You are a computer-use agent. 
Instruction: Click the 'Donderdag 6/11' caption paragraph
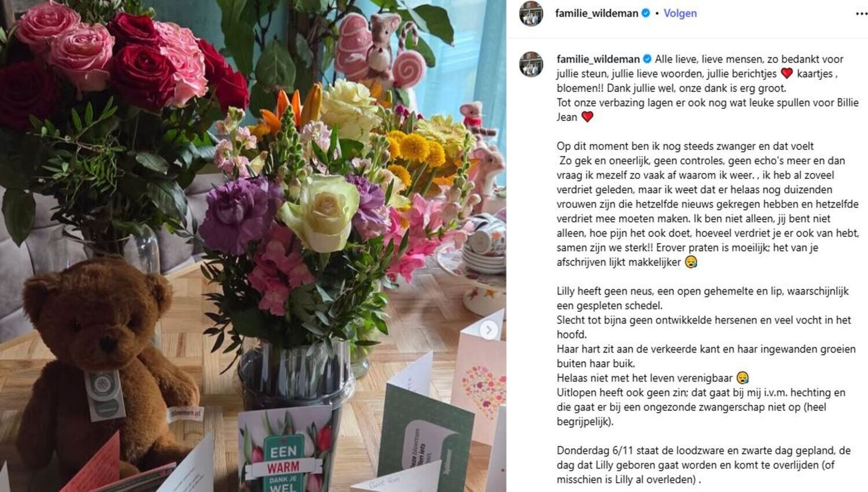click(x=704, y=465)
